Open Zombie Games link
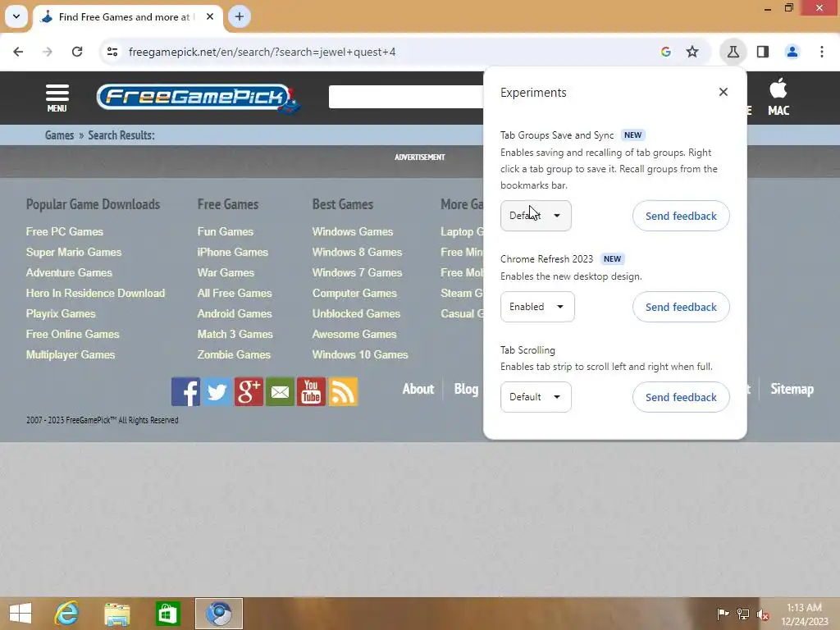This screenshot has height=630, width=840. click(234, 354)
